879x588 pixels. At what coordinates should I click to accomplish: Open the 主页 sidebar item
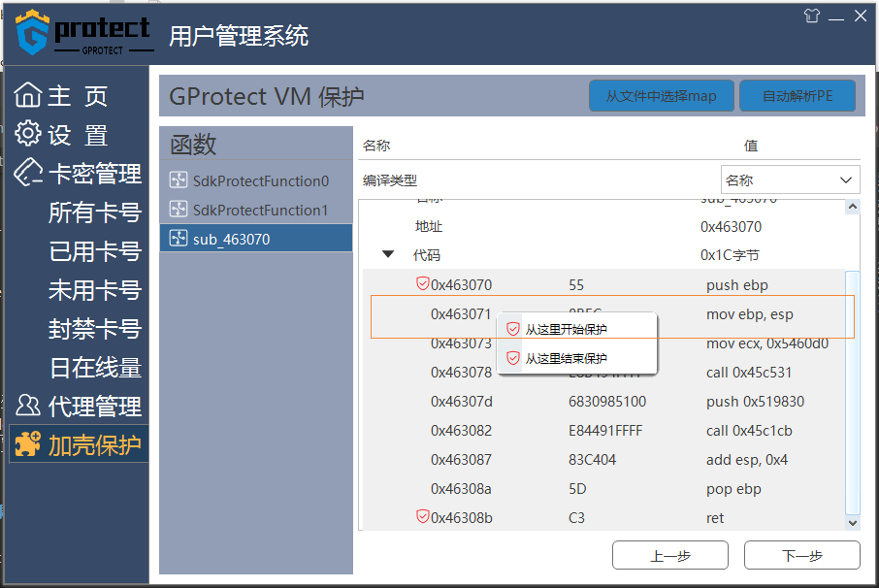pyautogui.click(x=78, y=95)
